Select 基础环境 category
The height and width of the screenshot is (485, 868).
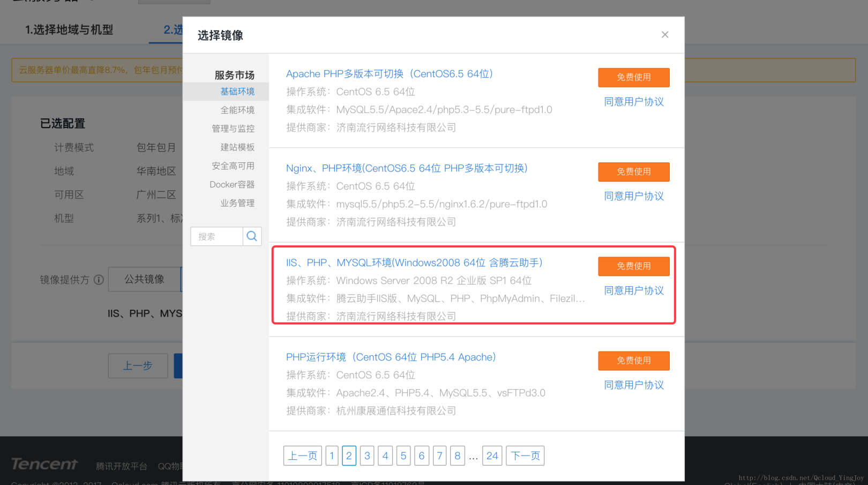[x=237, y=92]
